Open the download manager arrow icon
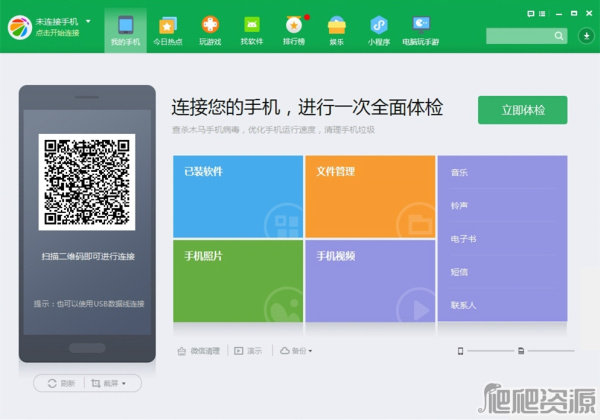 point(588,36)
